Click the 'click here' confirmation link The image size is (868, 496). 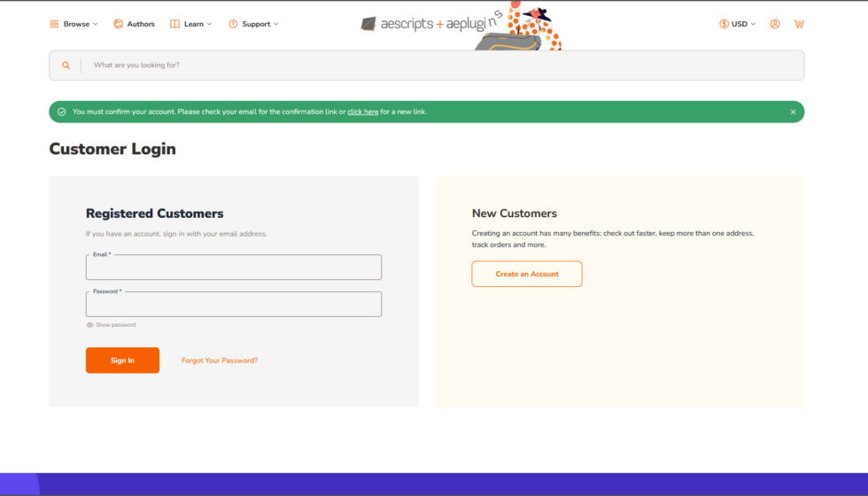point(362,112)
